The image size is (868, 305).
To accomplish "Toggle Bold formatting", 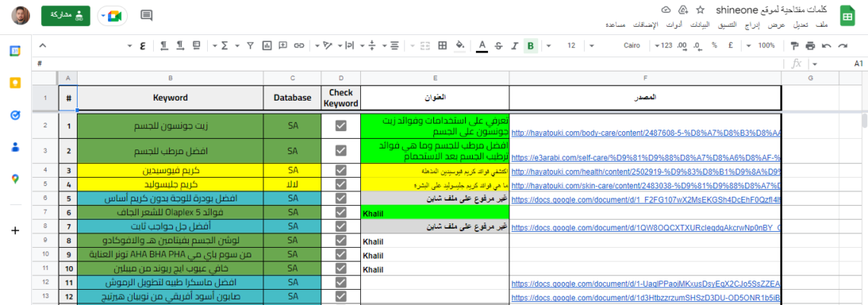I will pyautogui.click(x=531, y=46).
